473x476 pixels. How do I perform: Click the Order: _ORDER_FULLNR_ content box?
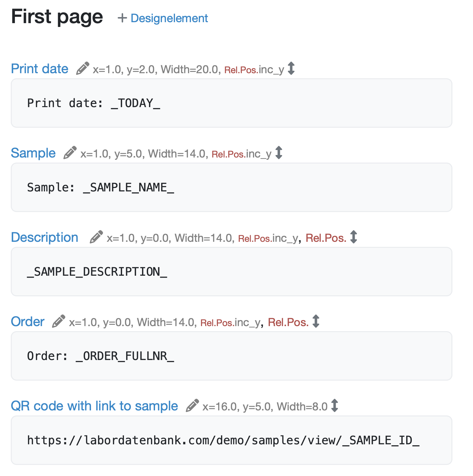tap(231, 356)
